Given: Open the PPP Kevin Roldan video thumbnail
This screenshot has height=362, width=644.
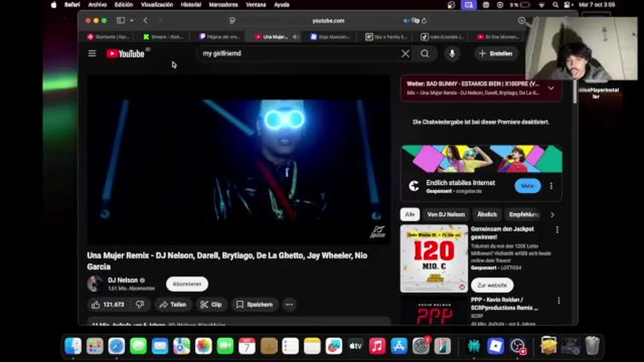Looking at the screenshot, I should (434, 312).
